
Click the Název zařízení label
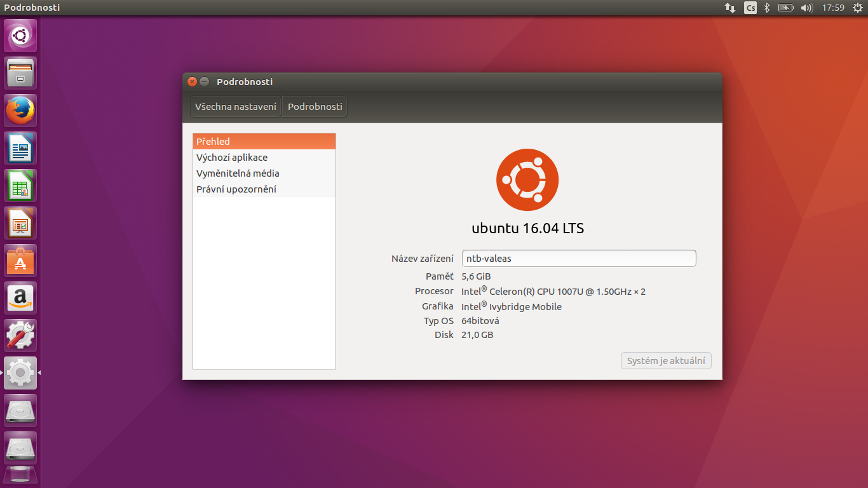pos(423,259)
